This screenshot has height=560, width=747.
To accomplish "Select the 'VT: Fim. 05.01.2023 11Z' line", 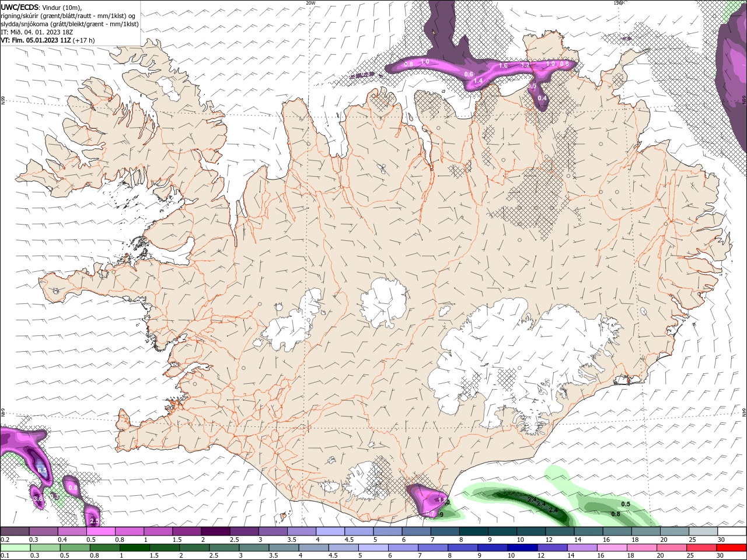I will [36, 40].
